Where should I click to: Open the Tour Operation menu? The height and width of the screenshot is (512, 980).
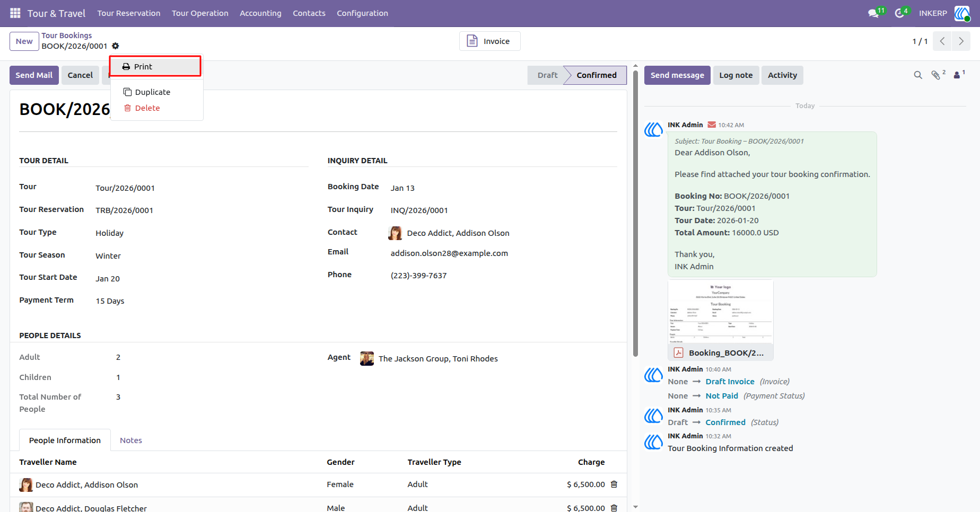click(200, 13)
